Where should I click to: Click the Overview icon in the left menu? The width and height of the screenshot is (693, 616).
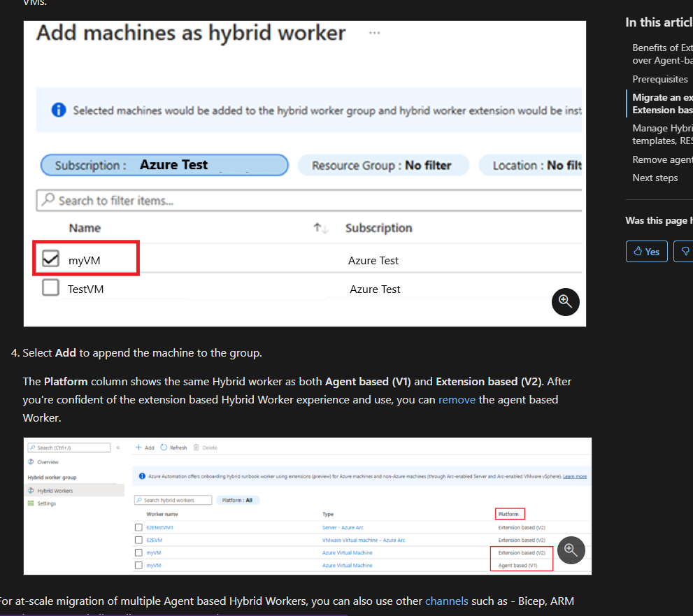coord(31,461)
